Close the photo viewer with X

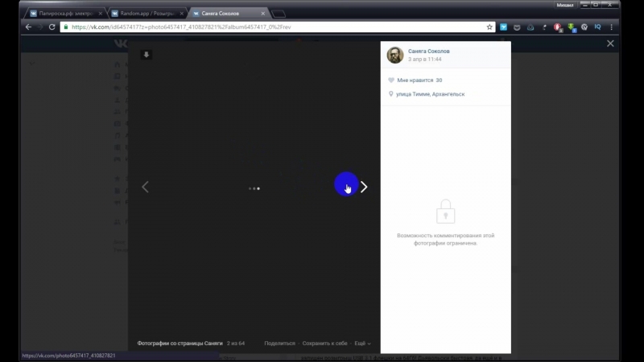[610, 43]
